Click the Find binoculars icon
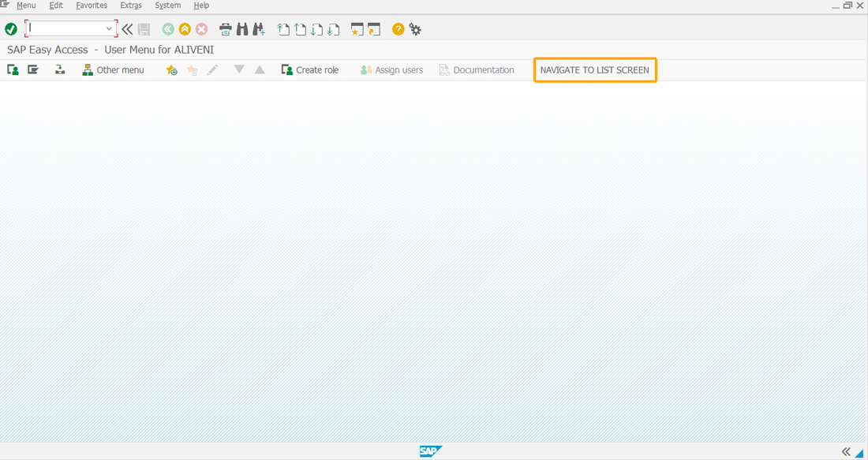 tap(242, 29)
